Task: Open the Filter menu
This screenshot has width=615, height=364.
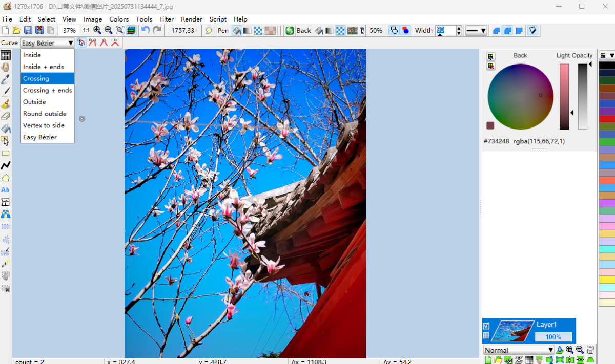Action: point(167,19)
